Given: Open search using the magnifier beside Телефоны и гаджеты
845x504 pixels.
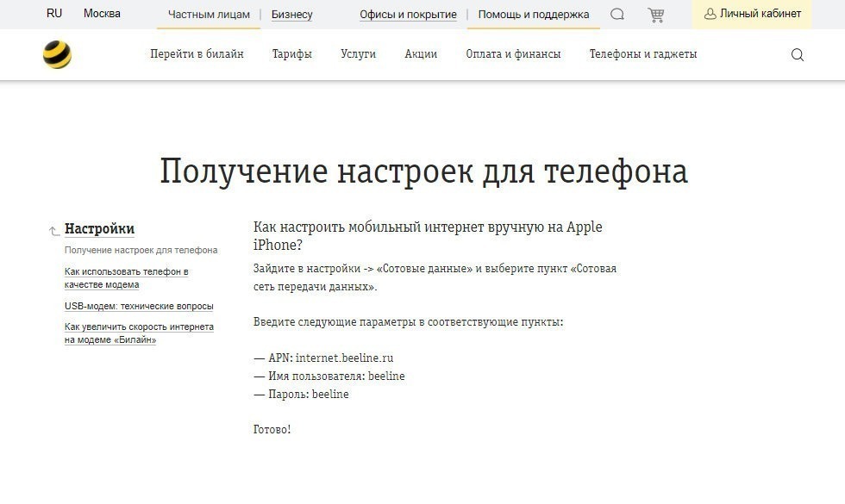Looking at the screenshot, I should coord(798,54).
